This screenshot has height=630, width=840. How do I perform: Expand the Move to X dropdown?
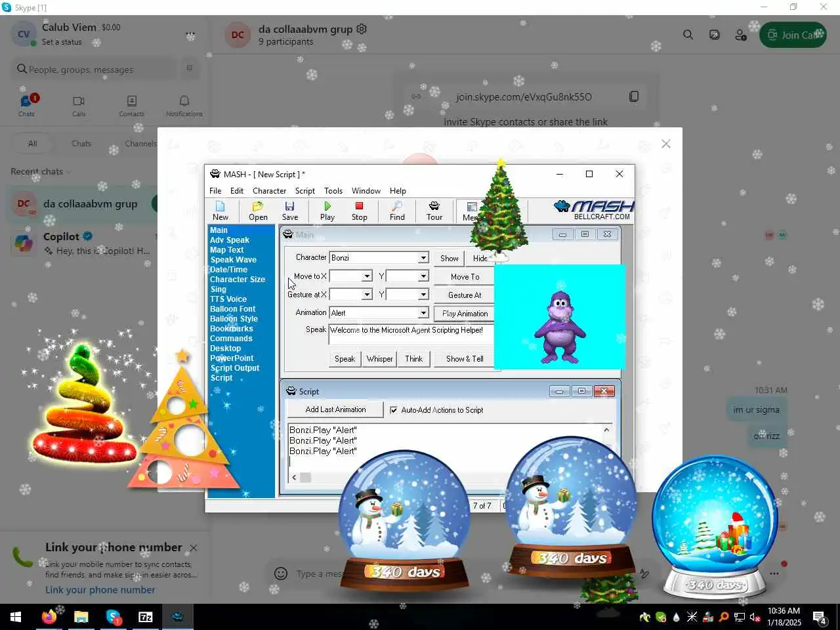pos(367,276)
